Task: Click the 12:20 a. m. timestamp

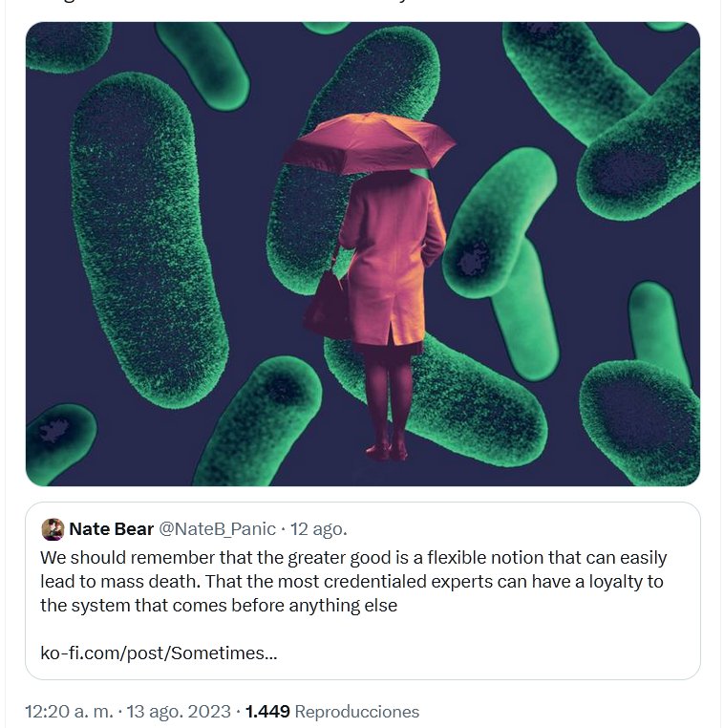Action: pos(68,712)
